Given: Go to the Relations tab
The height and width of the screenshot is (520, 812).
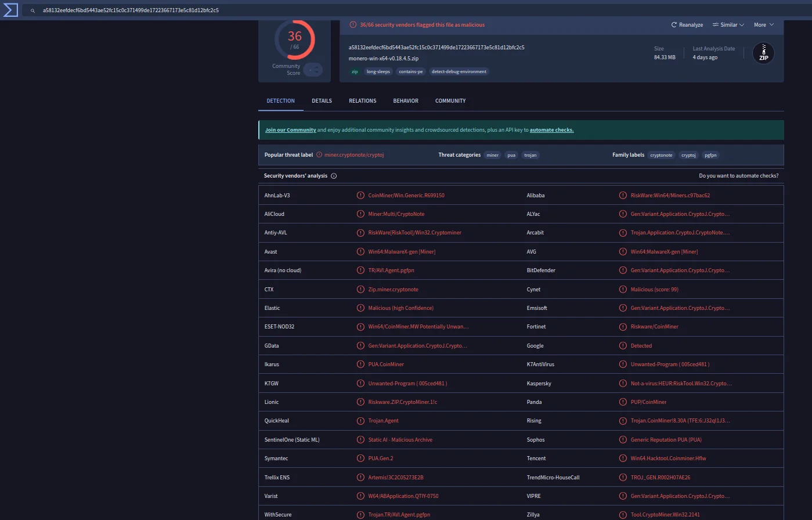Looking at the screenshot, I should [x=362, y=101].
